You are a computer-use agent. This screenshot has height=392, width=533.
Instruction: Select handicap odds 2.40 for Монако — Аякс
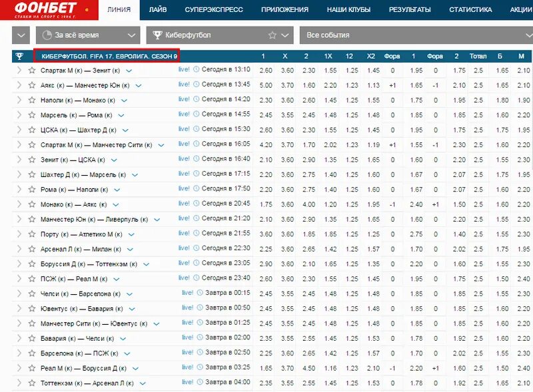click(416, 204)
